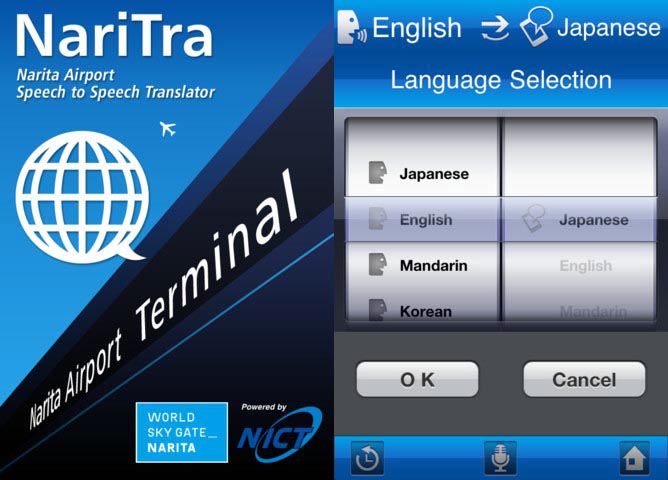668x480 pixels.
Task: Tap the airplane icon on splash screen
Action: pos(168,129)
